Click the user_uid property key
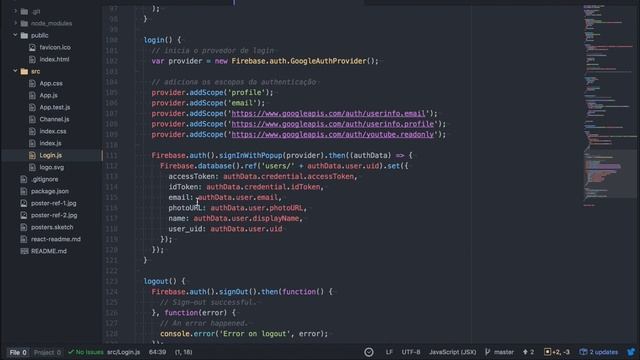640x360 pixels. [185, 229]
